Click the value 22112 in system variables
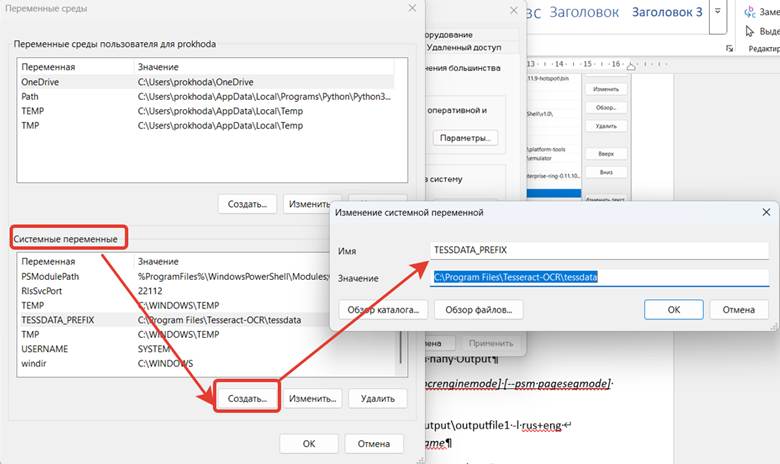The image size is (780, 464). pyautogui.click(x=150, y=291)
